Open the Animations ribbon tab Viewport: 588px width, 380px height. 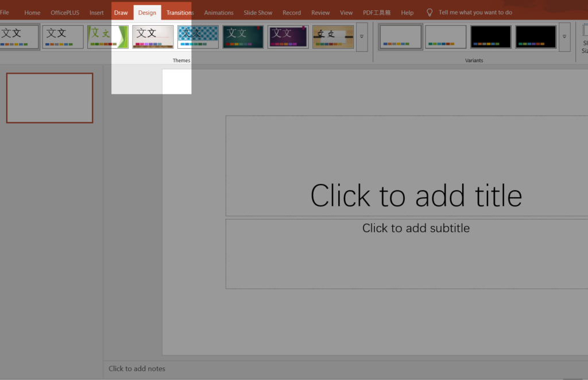219,11
